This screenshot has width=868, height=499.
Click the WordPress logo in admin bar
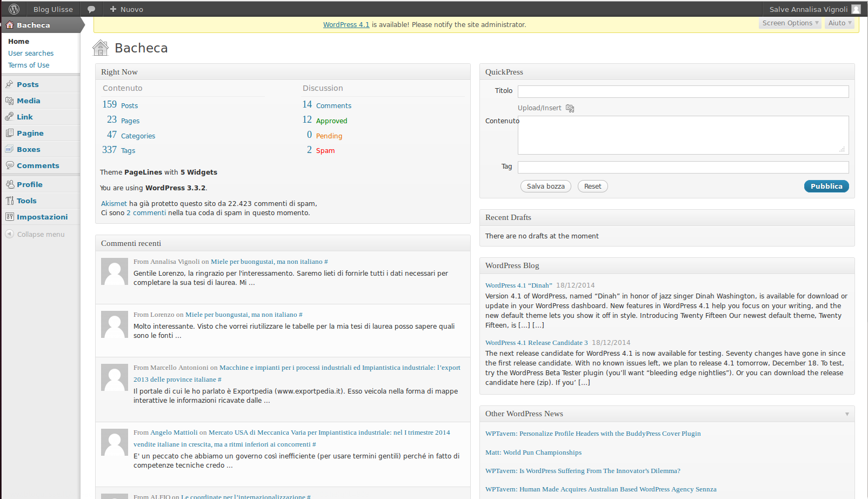tap(14, 9)
